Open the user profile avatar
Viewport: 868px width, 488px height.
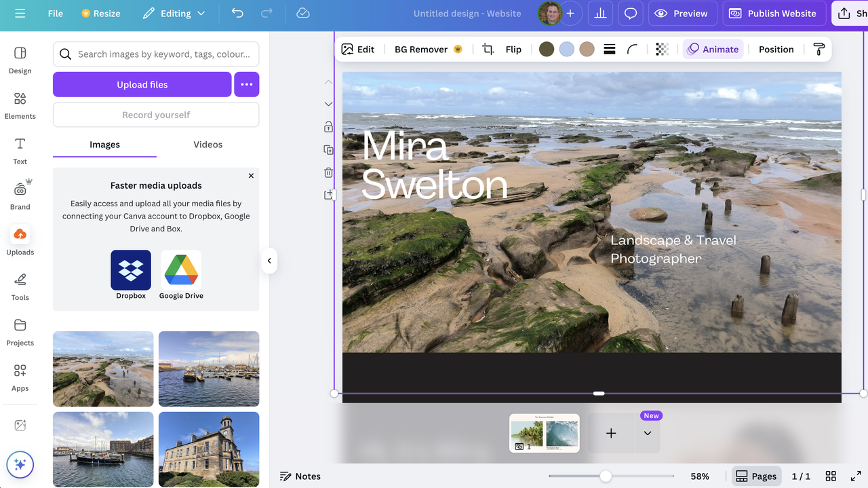(x=549, y=14)
